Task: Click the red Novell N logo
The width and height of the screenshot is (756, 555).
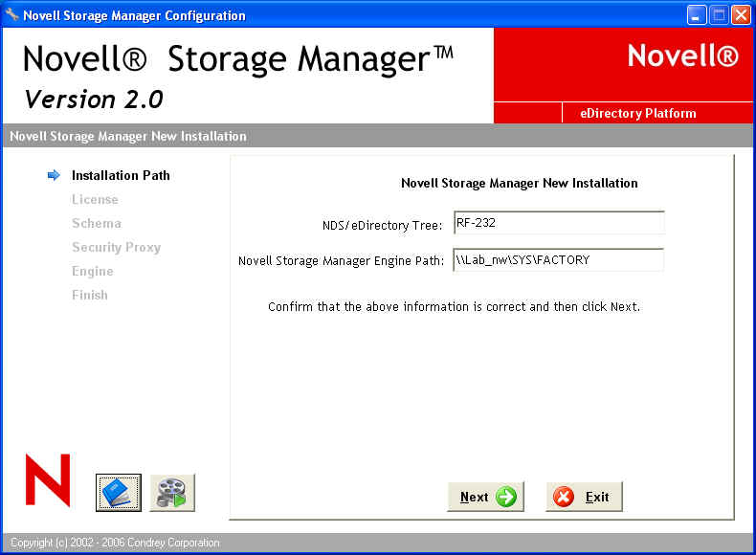Action: pos(48,479)
